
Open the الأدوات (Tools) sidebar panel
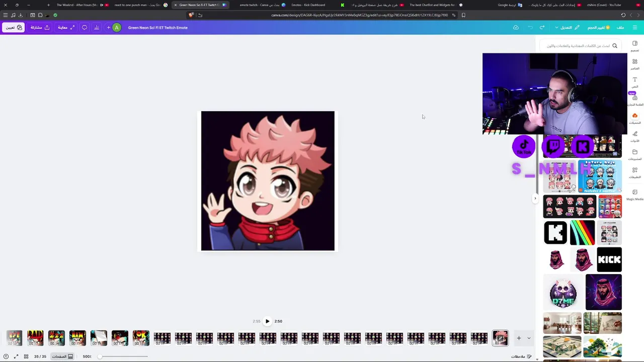click(x=635, y=136)
